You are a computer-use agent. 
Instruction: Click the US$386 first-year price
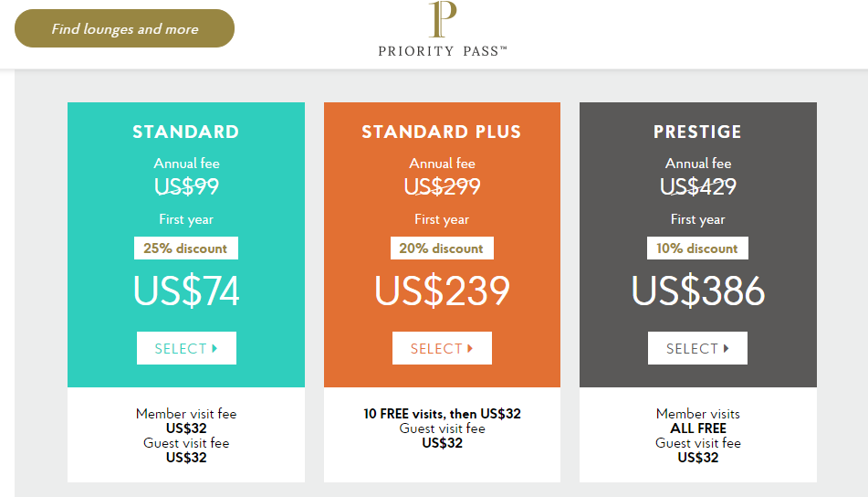click(698, 291)
